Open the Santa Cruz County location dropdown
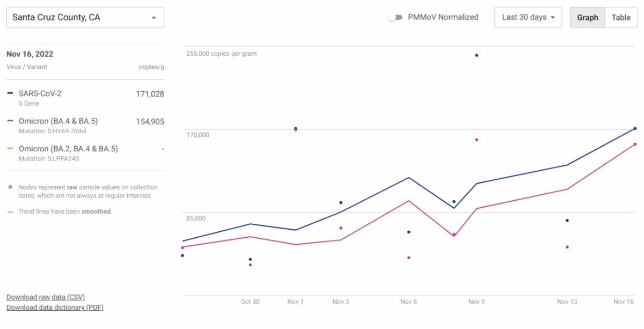The width and height of the screenshot is (644, 329). click(x=85, y=18)
